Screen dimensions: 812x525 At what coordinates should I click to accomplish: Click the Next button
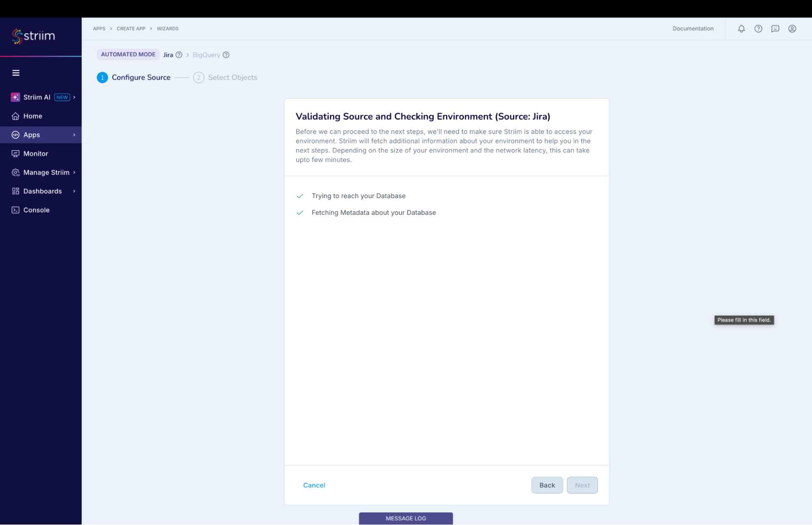pyautogui.click(x=582, y=485)
